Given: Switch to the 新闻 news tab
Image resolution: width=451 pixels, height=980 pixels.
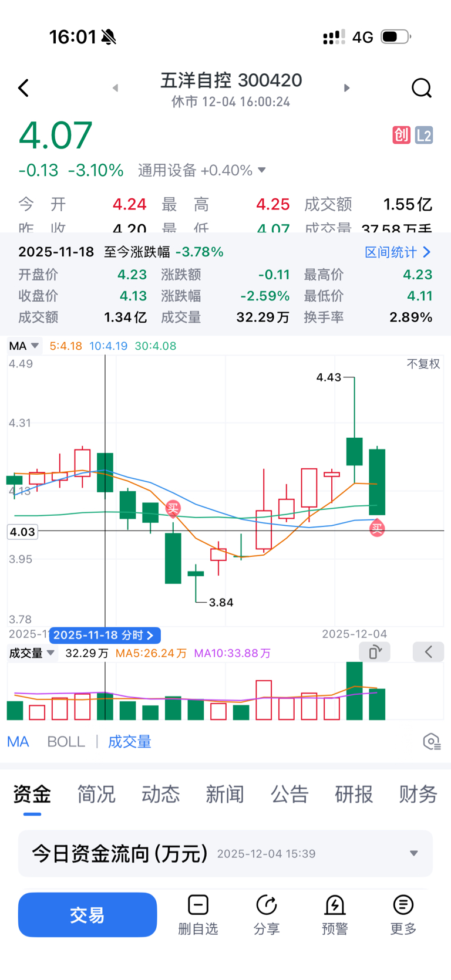Looking at the screenshot, I should [x=225, y=794].
